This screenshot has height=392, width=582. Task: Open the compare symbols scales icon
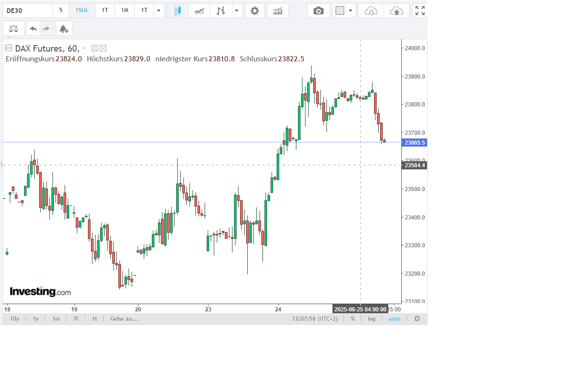14,29
